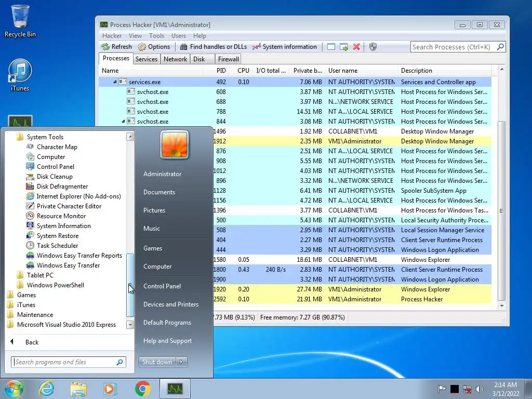Click the Shut down button

point(157,362)
